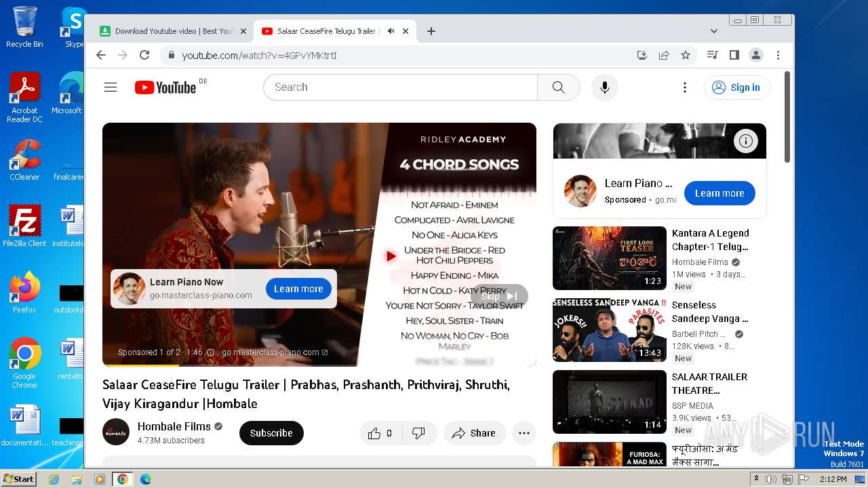Open more actions ellipsis under video
Image resolution: width=868 pixels, height=488 pixels.
[x=524, y=433]
